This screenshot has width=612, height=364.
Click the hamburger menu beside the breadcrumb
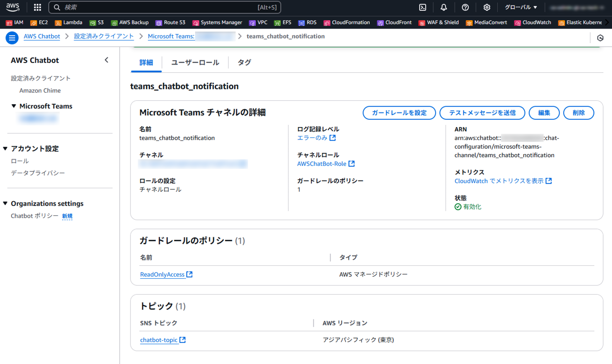(x=12, y=38)
